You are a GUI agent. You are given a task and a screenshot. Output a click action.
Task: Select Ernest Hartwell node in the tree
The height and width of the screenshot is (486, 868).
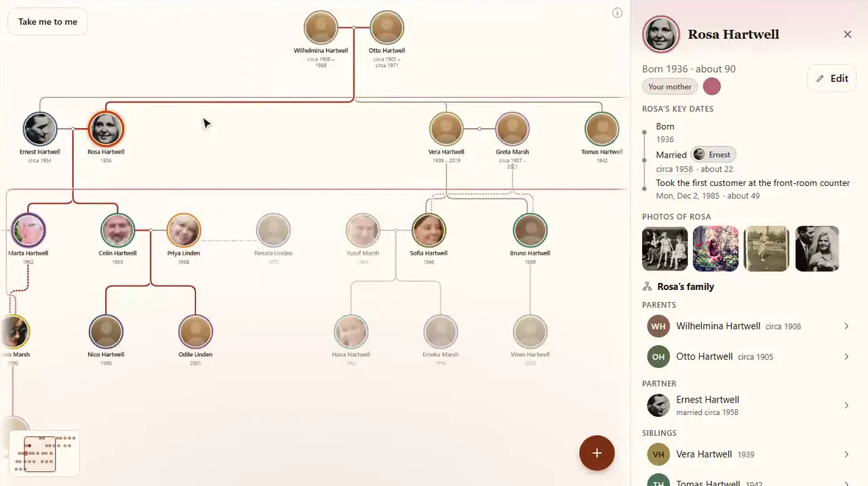[x=40, y=129]
